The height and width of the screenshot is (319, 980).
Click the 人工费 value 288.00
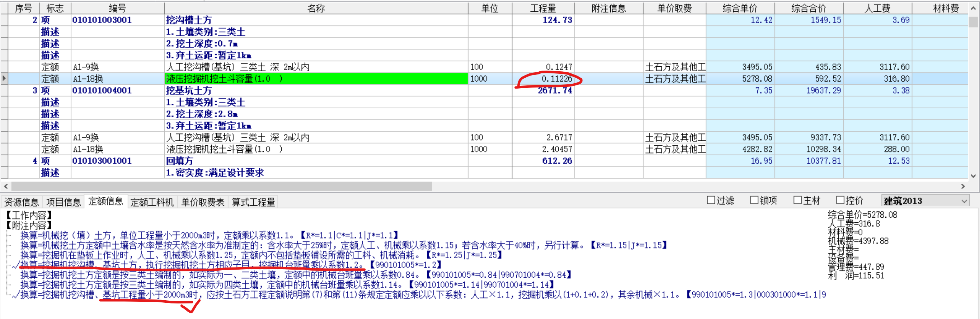tap(877, 149)
